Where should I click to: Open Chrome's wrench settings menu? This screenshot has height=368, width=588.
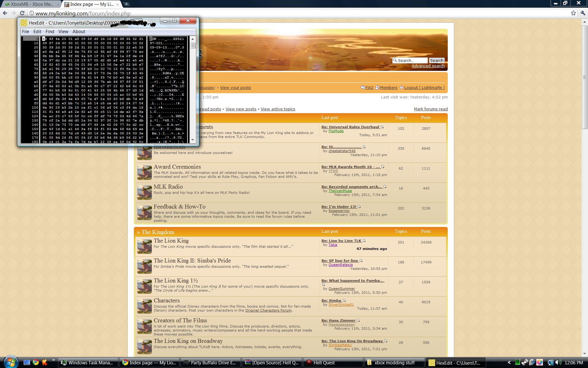tap(582, 13)
